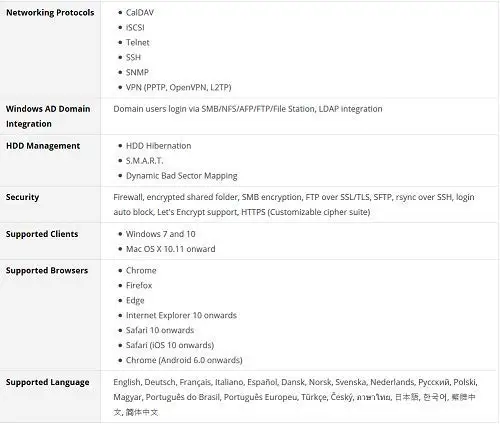Select the VPN (PPTP, OpenVPN, L2TP) item
The height and width of the screenshot is (424, 500).
[178, 87]
